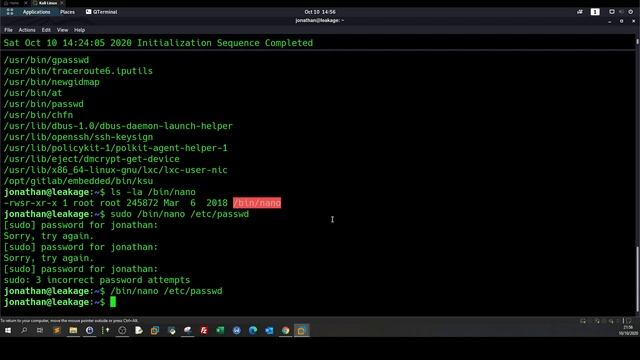Open Google Chrome from the taskbar
Viewport: 640px width, 360px height.
coord(285,331)
